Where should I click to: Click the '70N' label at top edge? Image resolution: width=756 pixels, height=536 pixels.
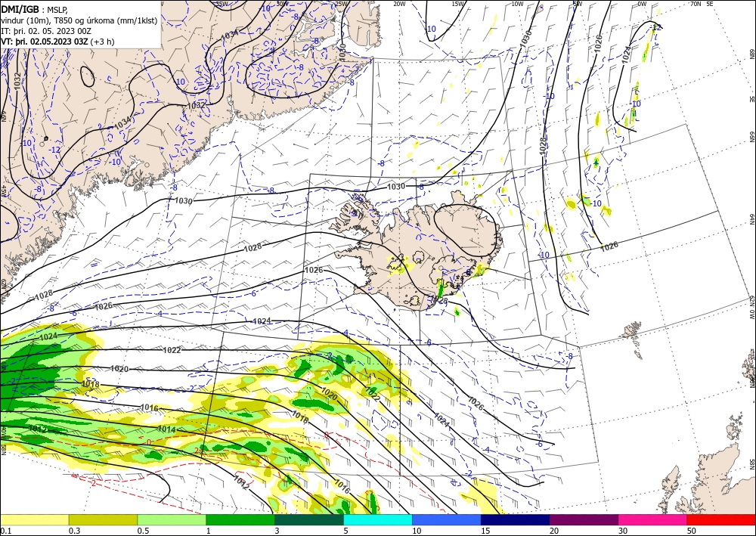[x=696, y=4]
